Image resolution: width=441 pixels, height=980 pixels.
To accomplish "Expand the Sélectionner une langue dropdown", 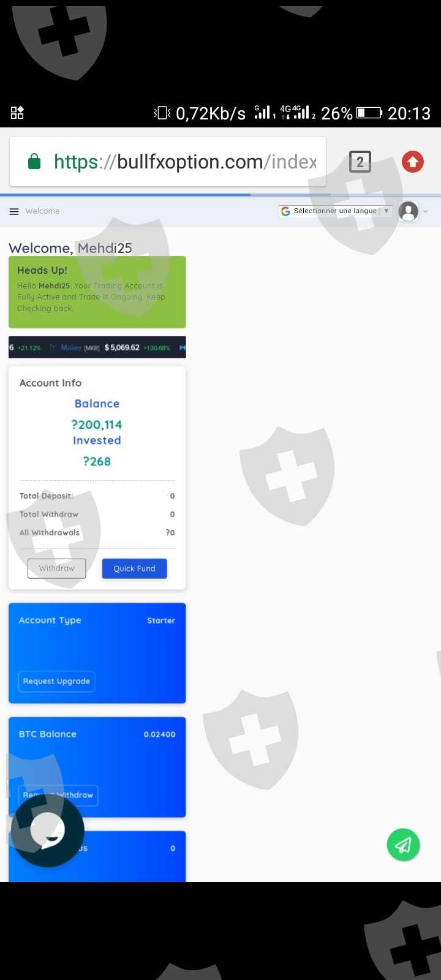I will tap(336, 211).
